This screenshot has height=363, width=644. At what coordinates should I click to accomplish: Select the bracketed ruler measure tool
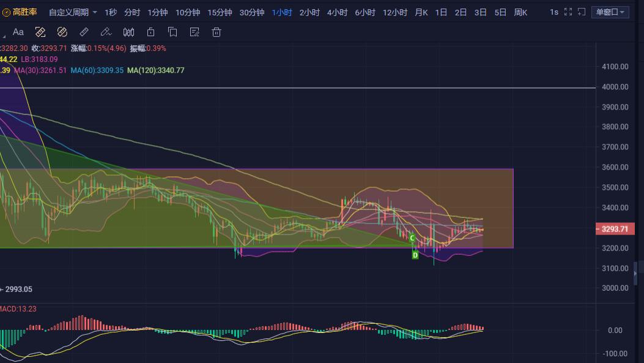pyautogui.click(x=40, y=32)
